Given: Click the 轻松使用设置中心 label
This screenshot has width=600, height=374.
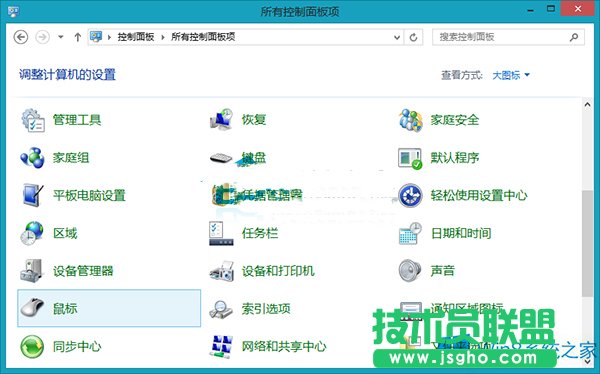Looking at the screenshot, I should 479,195.
